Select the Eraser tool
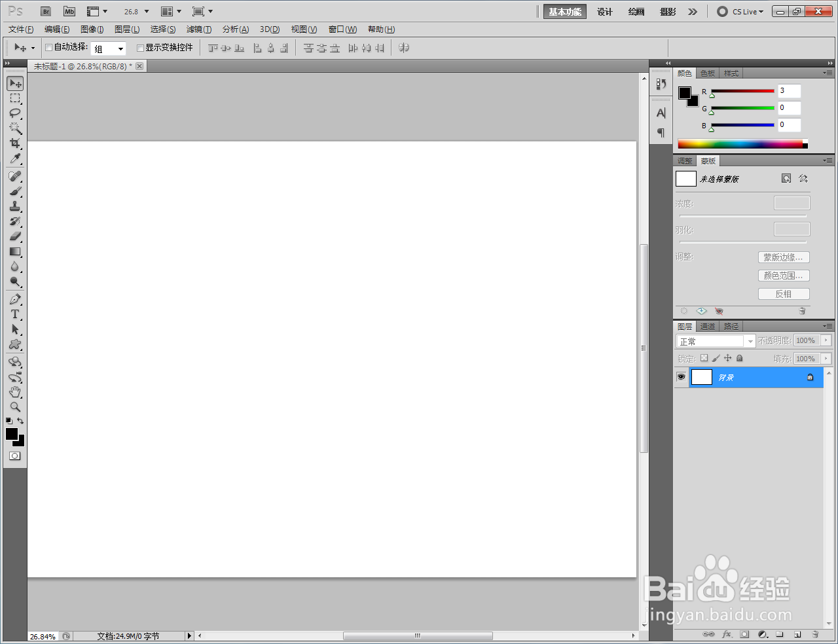Screen dimensions: 838x644 click(x=15, y=236)
